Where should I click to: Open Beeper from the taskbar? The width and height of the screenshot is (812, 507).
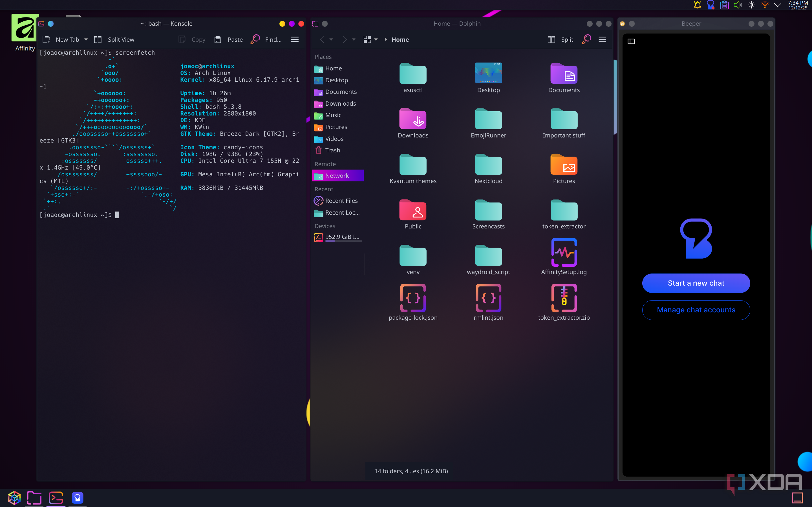tap(77, 498)
